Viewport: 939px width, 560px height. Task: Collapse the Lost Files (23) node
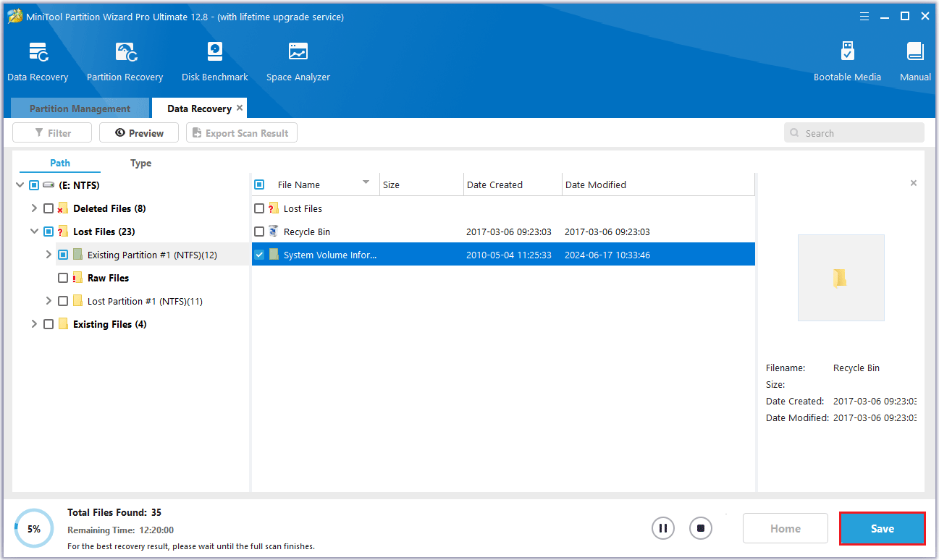tap(34, 232)
